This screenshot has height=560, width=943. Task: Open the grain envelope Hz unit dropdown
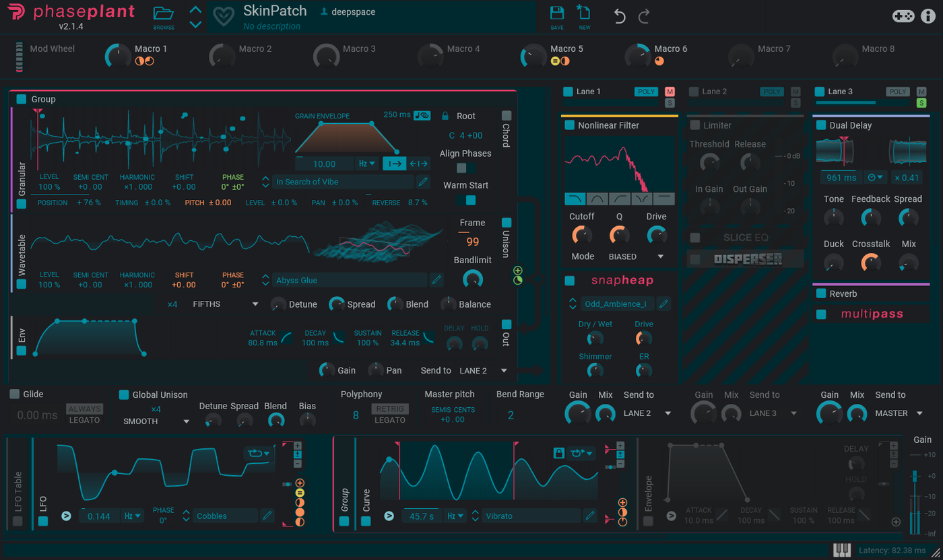tap(367, 163)
